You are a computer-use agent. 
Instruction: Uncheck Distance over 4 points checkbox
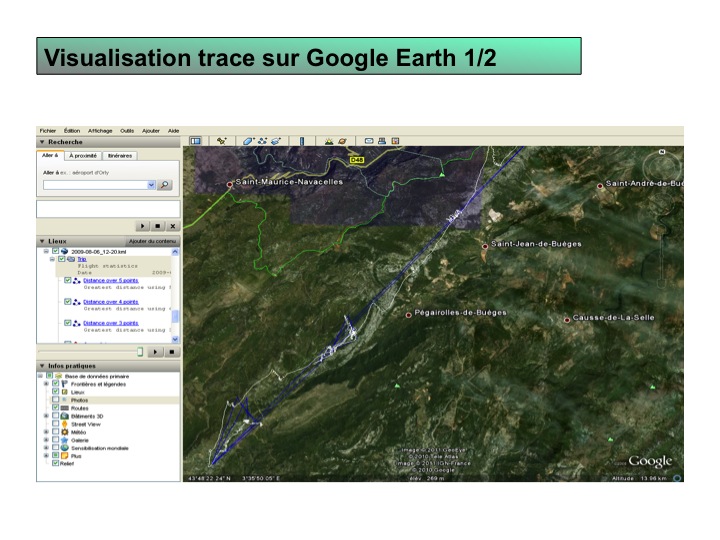68,302
